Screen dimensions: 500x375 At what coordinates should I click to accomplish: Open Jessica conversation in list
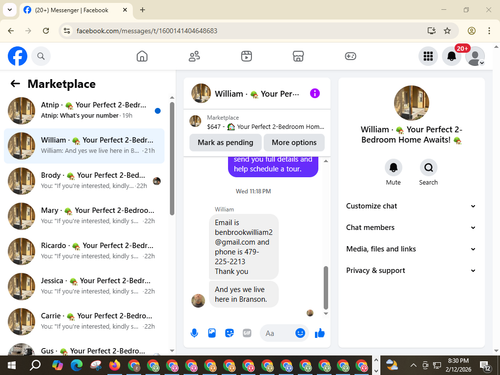point(84,286)
